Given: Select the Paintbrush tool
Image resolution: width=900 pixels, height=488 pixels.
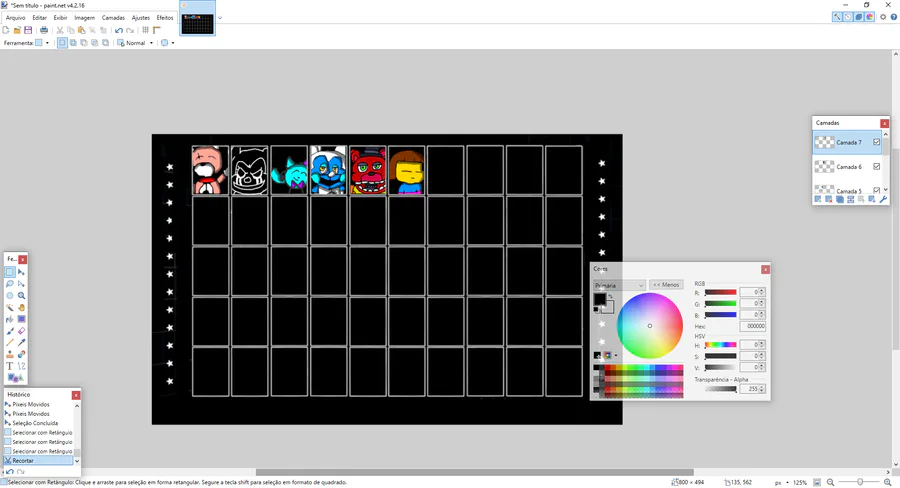Looking at the screenshot, I should pyautogui.click(x=10, y=331).
